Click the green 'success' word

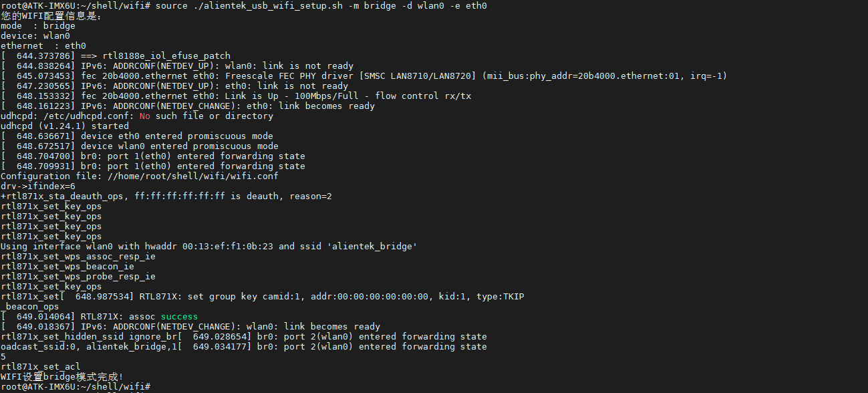(x=179, y=316)
